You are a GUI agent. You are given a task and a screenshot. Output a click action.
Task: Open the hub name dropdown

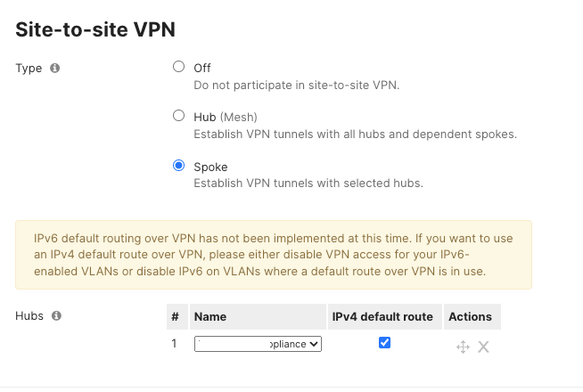point(258,344)
